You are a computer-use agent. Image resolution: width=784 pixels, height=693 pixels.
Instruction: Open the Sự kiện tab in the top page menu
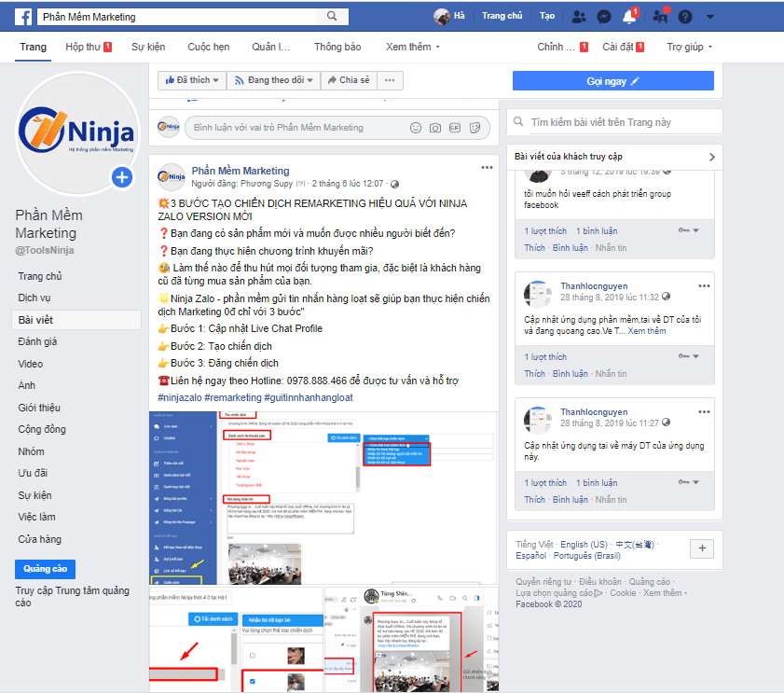(x=148, y=47)
